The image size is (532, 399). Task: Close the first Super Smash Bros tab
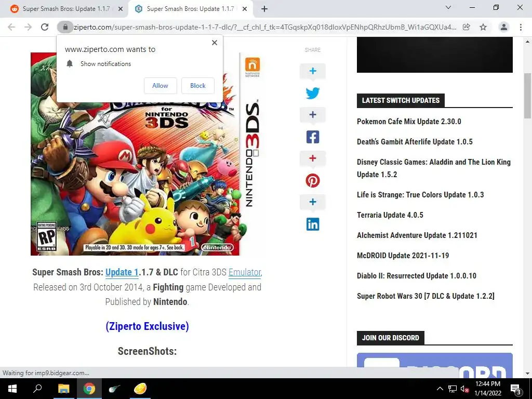click(121, 9)
